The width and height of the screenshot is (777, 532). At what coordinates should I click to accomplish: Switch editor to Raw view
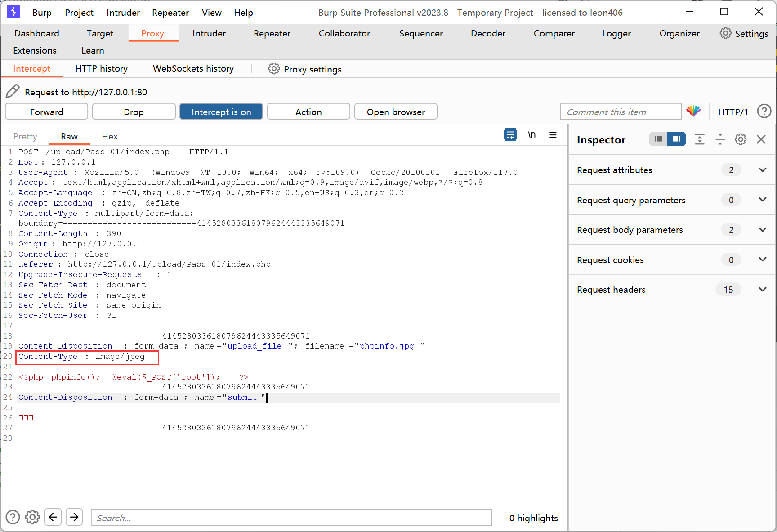69,136
